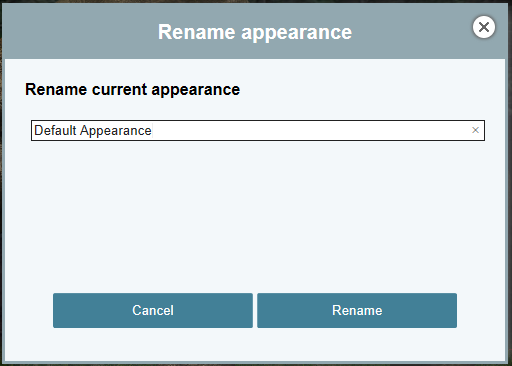512x366 pixels.
Task: Click the Cancel button
Action: point(153,310)
